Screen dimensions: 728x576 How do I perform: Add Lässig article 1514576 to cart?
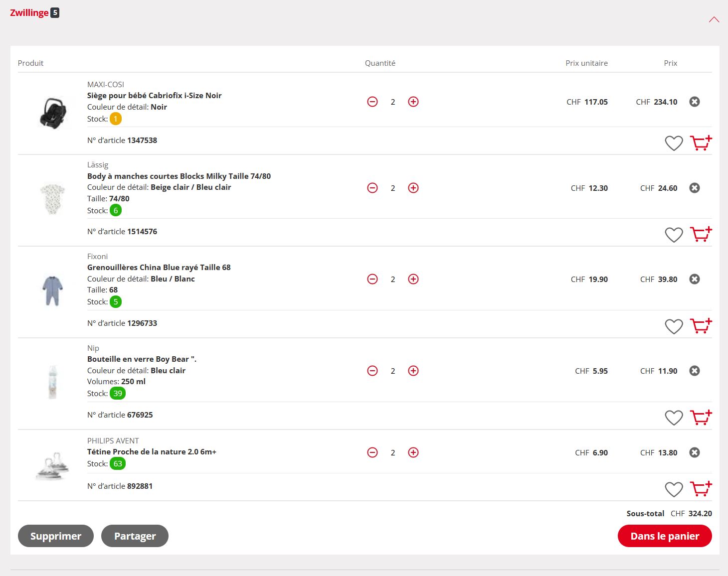tap(701, 234)
